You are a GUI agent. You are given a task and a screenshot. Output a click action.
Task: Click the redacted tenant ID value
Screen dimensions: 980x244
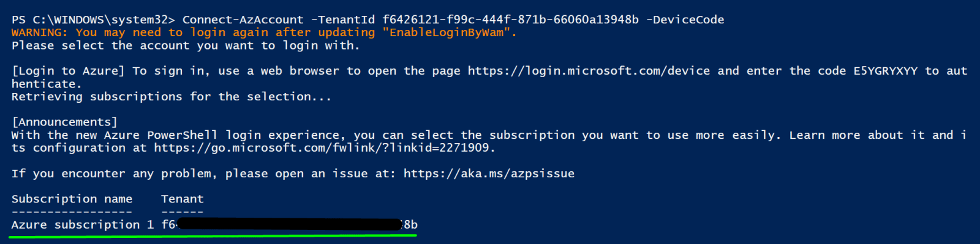coord(289,225)
